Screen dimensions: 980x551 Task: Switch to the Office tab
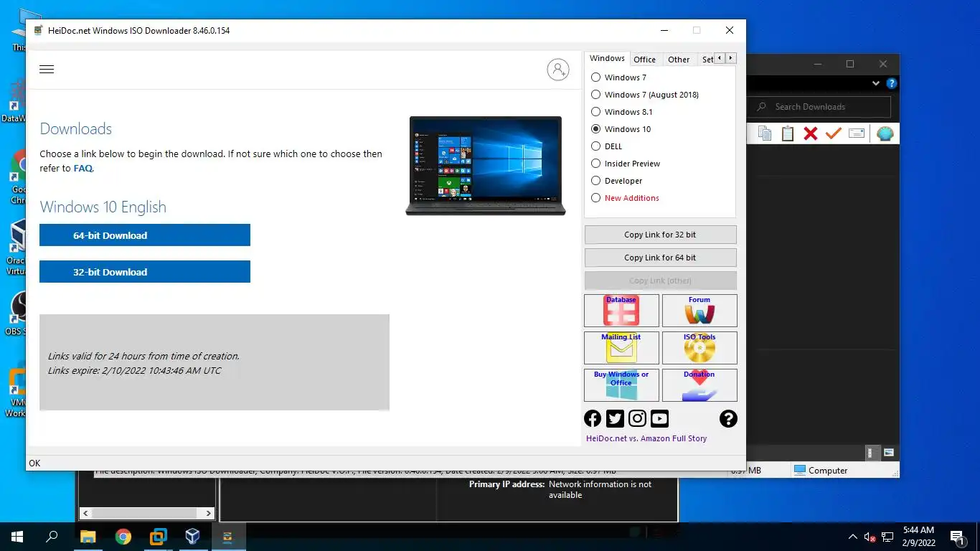644,60
